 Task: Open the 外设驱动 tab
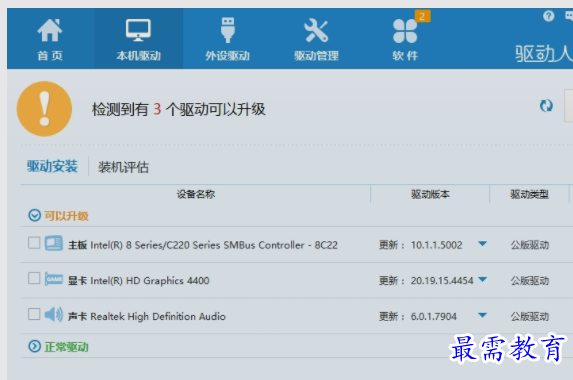227,39
